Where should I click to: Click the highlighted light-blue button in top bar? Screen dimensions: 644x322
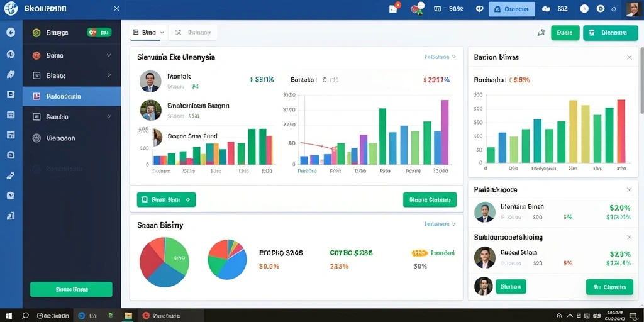512,9
